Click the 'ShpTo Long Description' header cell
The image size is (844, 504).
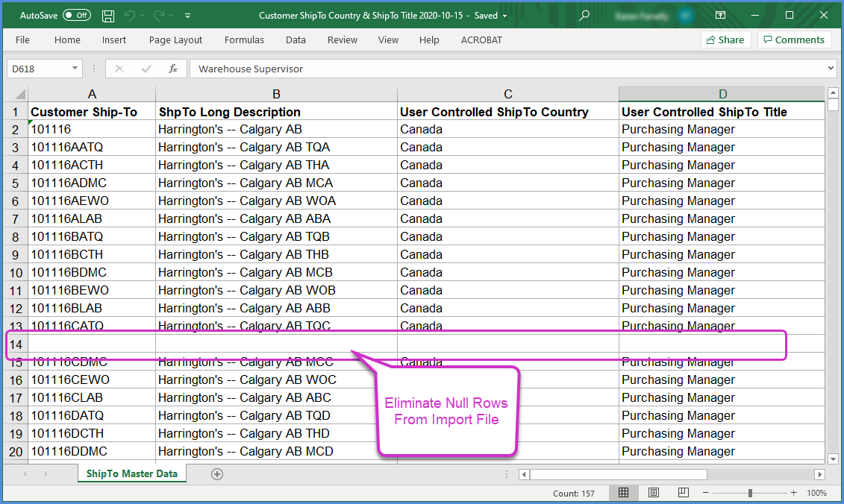(276, 111)
